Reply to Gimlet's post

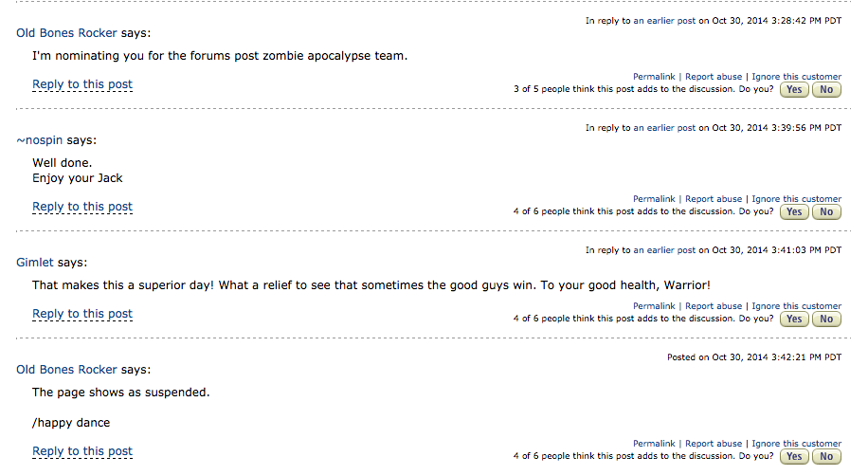coord(82,314)
